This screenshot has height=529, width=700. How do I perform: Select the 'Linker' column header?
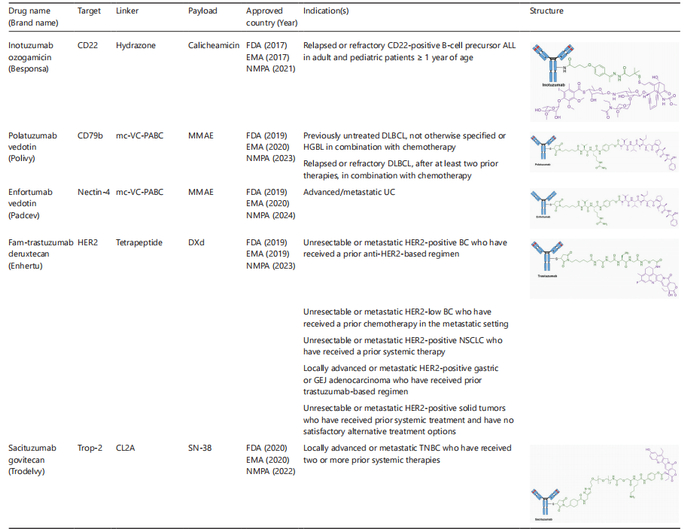click(127, 11)
